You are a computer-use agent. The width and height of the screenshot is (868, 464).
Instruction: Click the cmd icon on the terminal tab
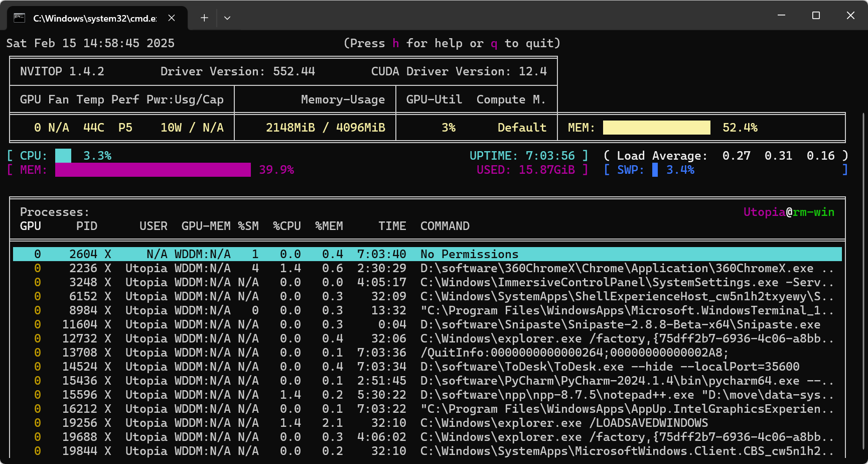click(x=20, y=18)
